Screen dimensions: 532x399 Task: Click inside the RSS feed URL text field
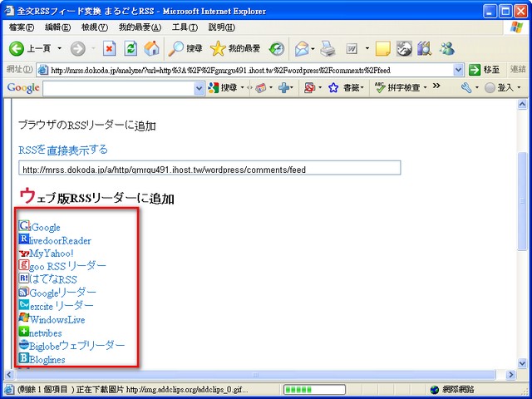[209, 168]
